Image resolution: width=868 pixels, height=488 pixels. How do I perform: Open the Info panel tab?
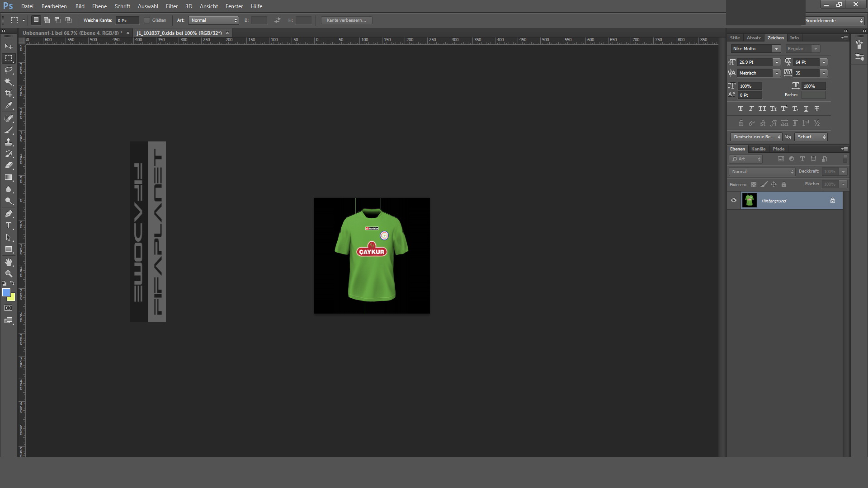click(x=794, y=38)
